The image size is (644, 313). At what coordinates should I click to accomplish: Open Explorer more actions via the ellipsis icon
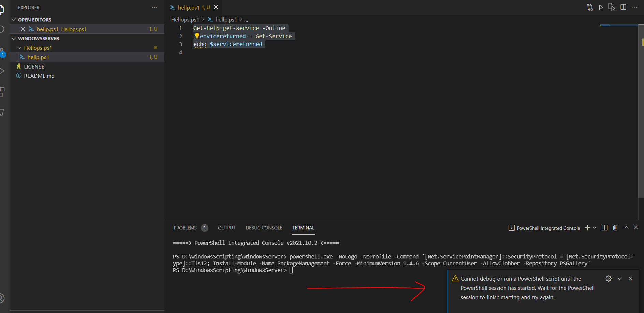(155, 7)
